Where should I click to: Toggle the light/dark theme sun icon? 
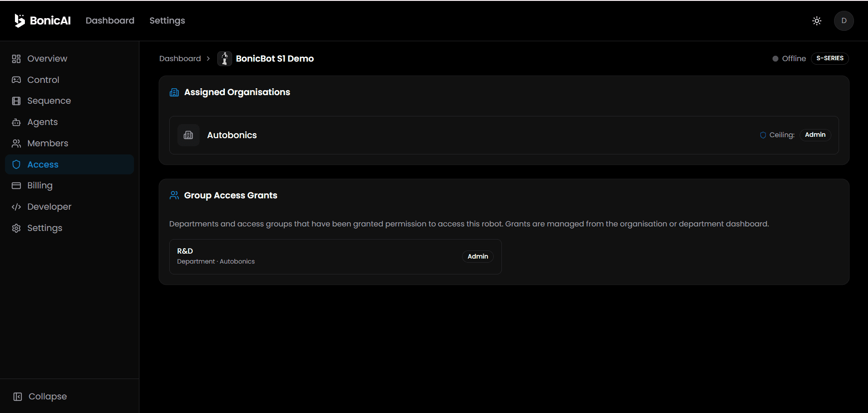click(817, 21)
